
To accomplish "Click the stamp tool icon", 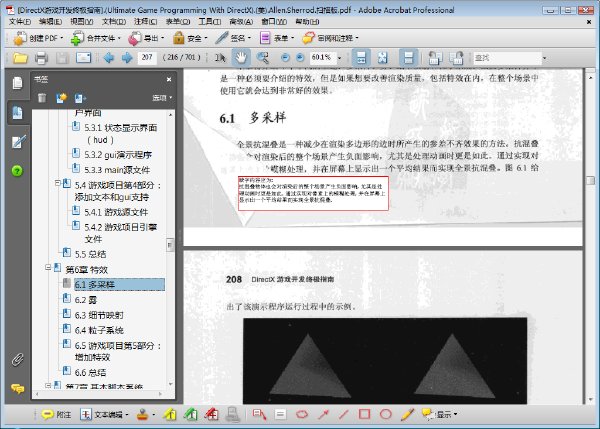I will pyautogui.click(x=142, y=414).
